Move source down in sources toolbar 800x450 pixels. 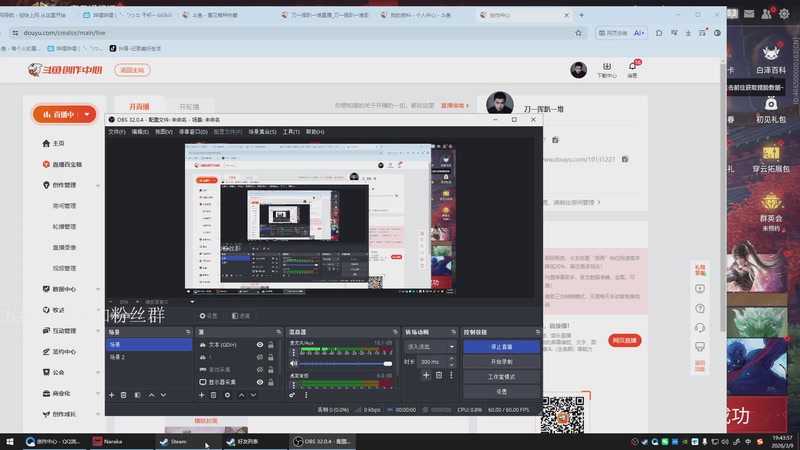click(x=253, y=395)
